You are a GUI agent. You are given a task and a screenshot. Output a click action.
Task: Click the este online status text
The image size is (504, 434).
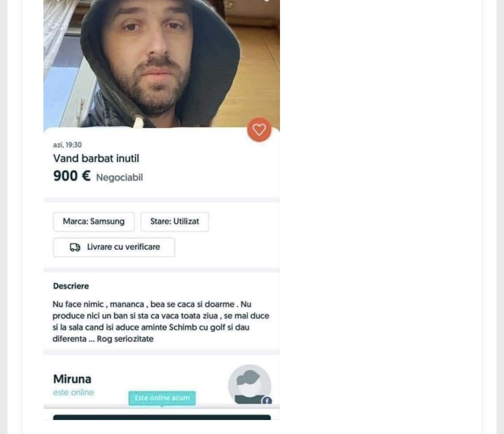pos(74,392)
